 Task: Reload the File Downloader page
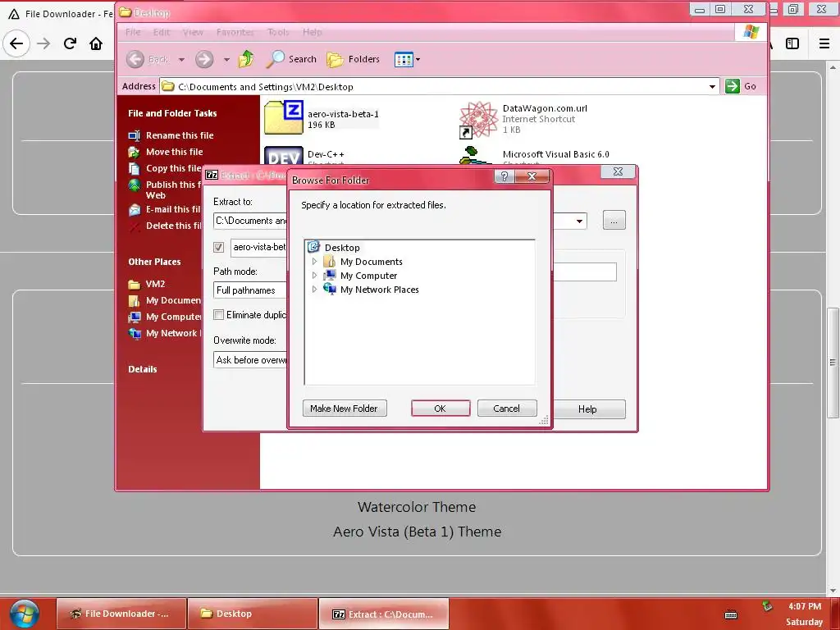(70, 43)
